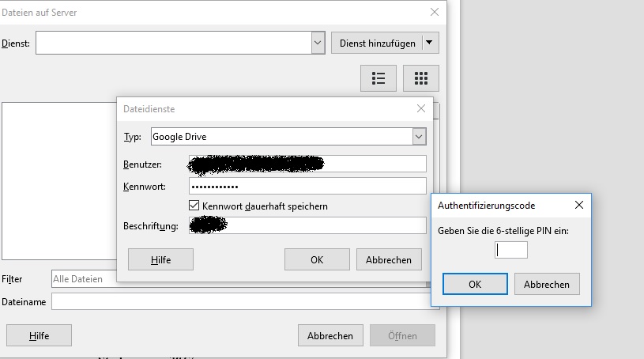644x359 pixels.
Task: Click the Öffnen button
Action: (x=402, y=335)
